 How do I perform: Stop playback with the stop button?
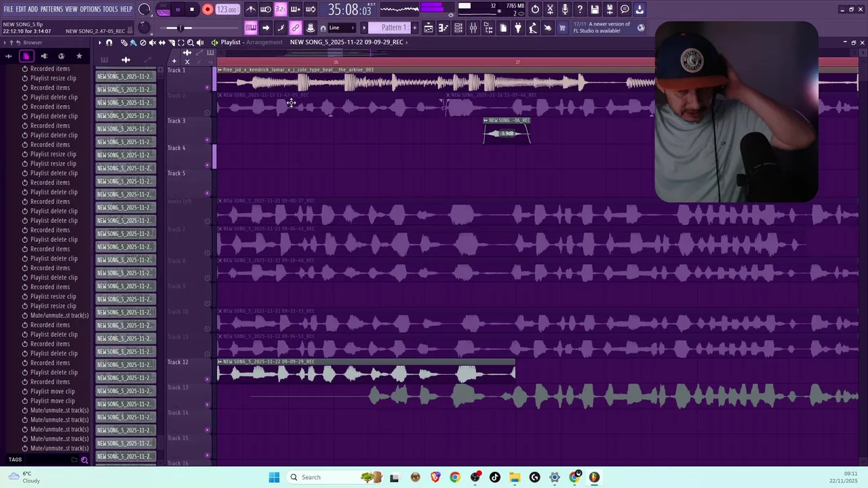(x=192, y=9)
